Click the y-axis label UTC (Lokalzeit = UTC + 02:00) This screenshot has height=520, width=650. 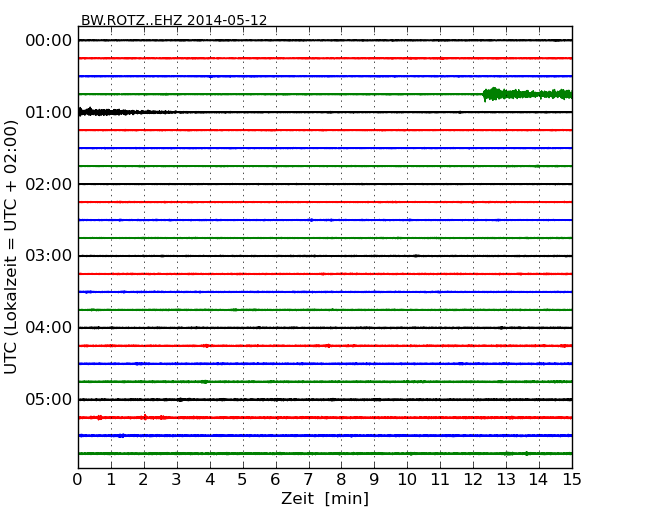[11, 247]
